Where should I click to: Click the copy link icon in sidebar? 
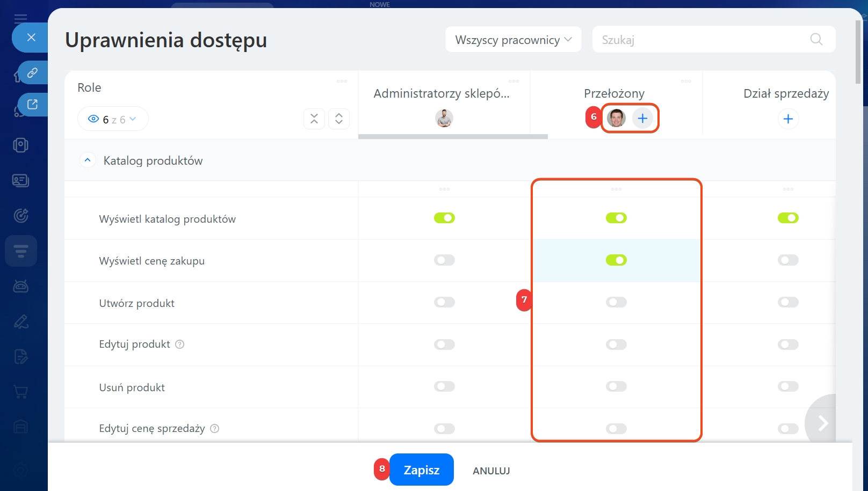pos(32,72)
